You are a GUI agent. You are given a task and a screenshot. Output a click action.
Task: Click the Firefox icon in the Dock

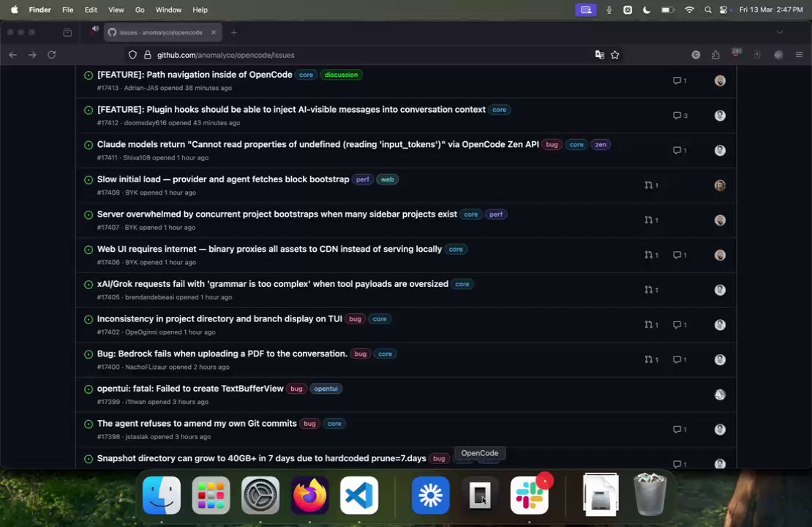tap(309, 496)
